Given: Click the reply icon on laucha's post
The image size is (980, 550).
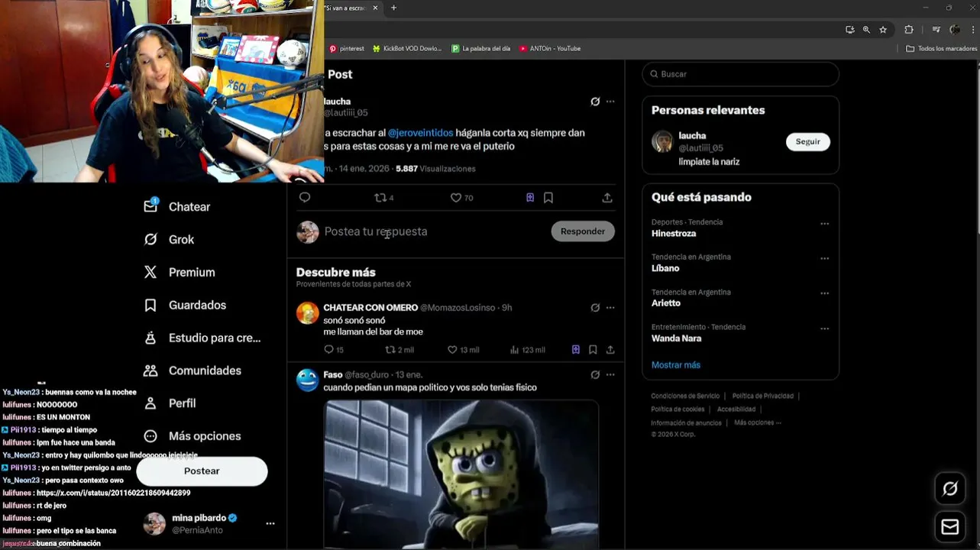Looking at the screenshot, I should coord(305,198).
